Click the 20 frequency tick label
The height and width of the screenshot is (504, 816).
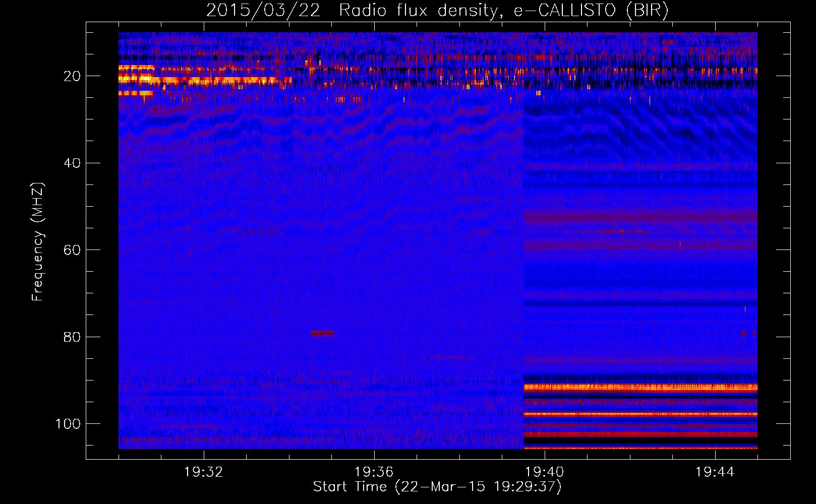point(72,76)
